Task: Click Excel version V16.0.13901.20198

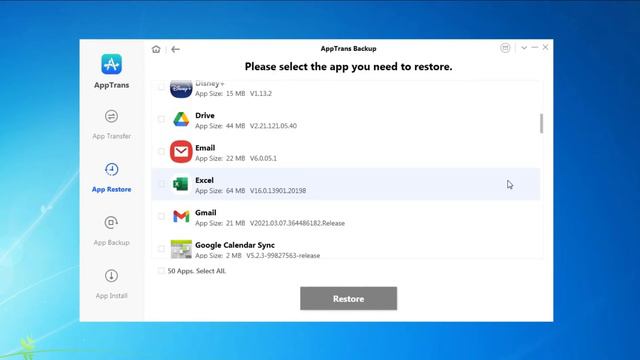Action: [x=278, y=191]
